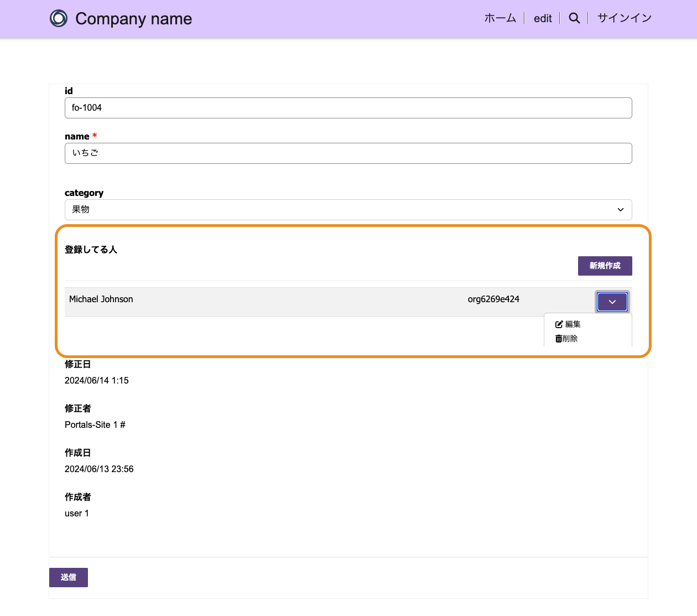Click the org6269e424 cell
The width and height of the screenshot is (697, 616).
point(493,299)
